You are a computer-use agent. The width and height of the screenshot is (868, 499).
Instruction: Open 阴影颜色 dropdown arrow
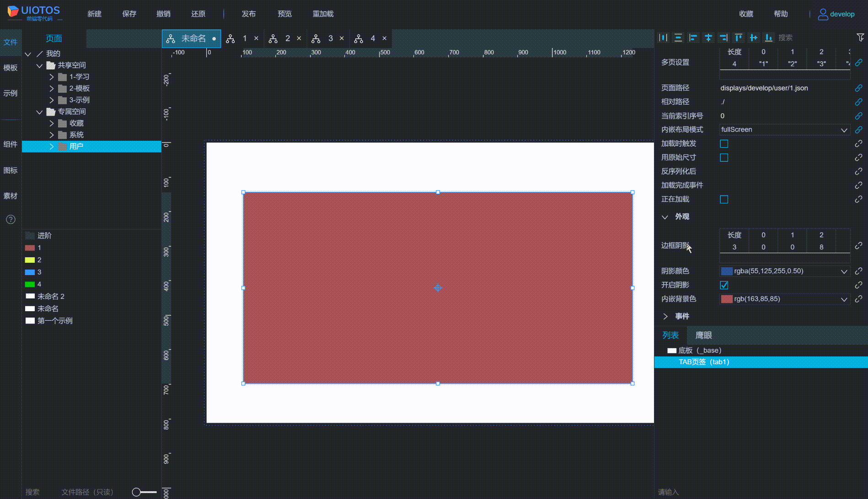pos(844,271)
